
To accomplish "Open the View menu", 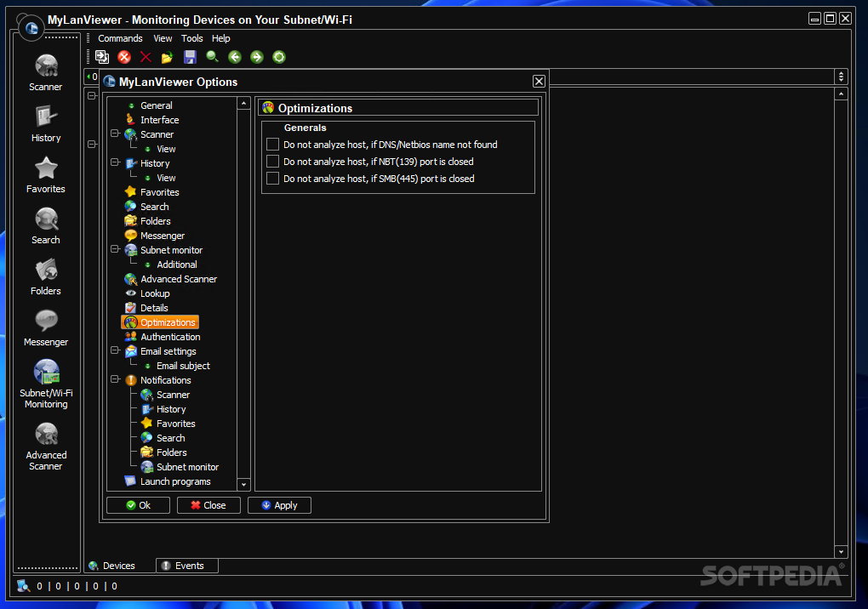I will [x=163, y=38].
